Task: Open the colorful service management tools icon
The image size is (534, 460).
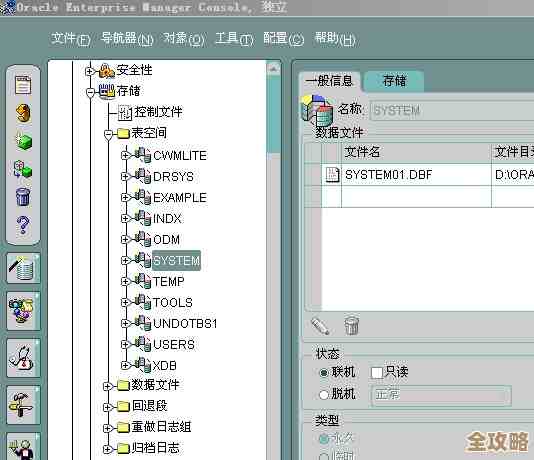Action: pos(23,311)
